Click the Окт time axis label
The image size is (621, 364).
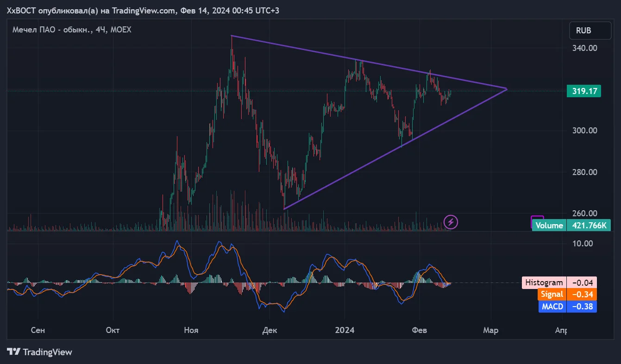click(113, 330)
